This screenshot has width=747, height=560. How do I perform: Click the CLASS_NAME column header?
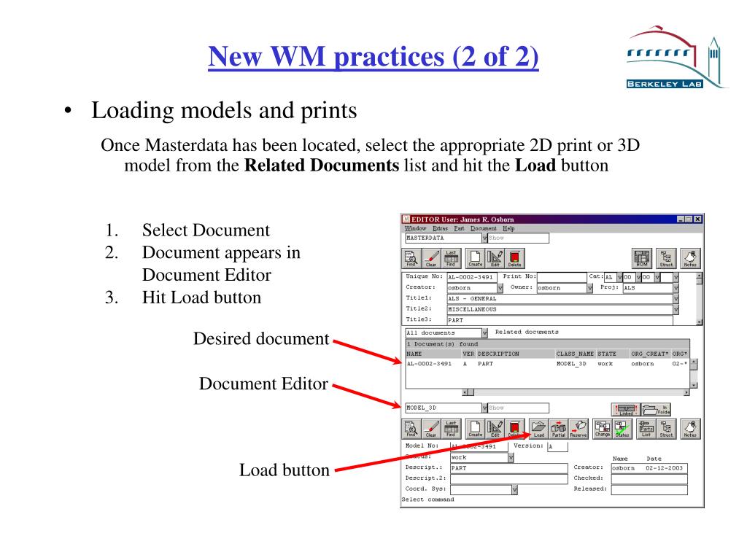click(x=575, y=354)
